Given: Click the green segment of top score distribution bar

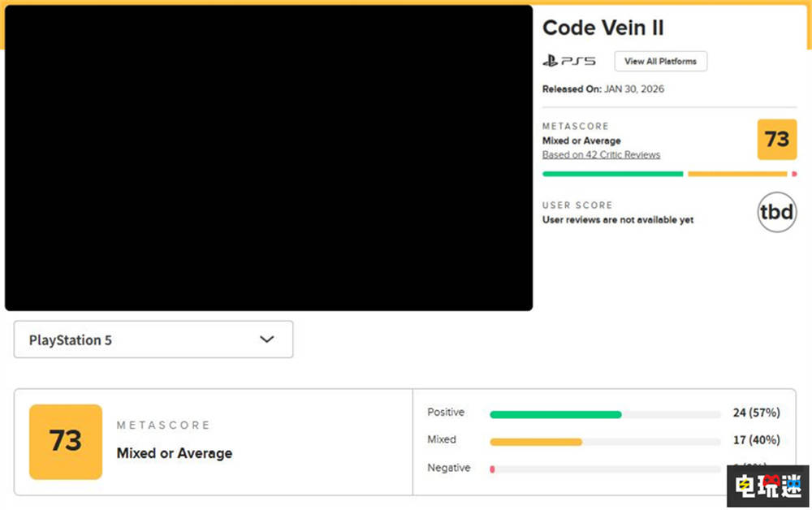Looking at the screenshot, I should (612, 174).
